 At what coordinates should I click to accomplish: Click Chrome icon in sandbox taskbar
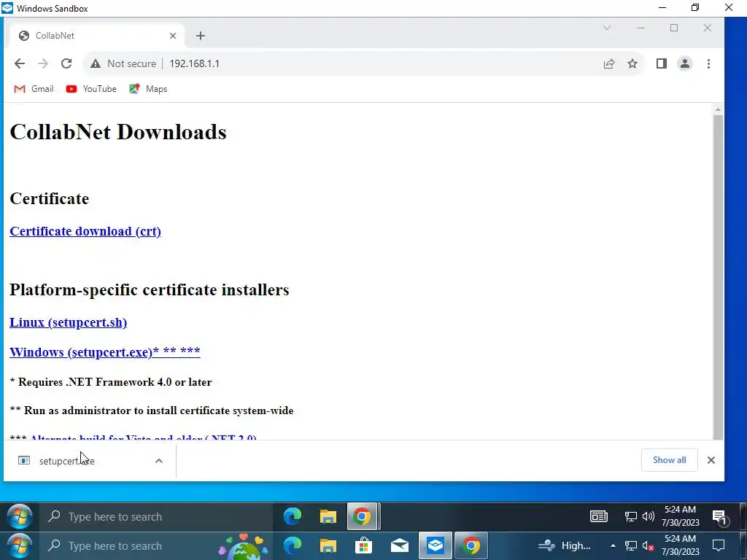(x=362, y=517)
